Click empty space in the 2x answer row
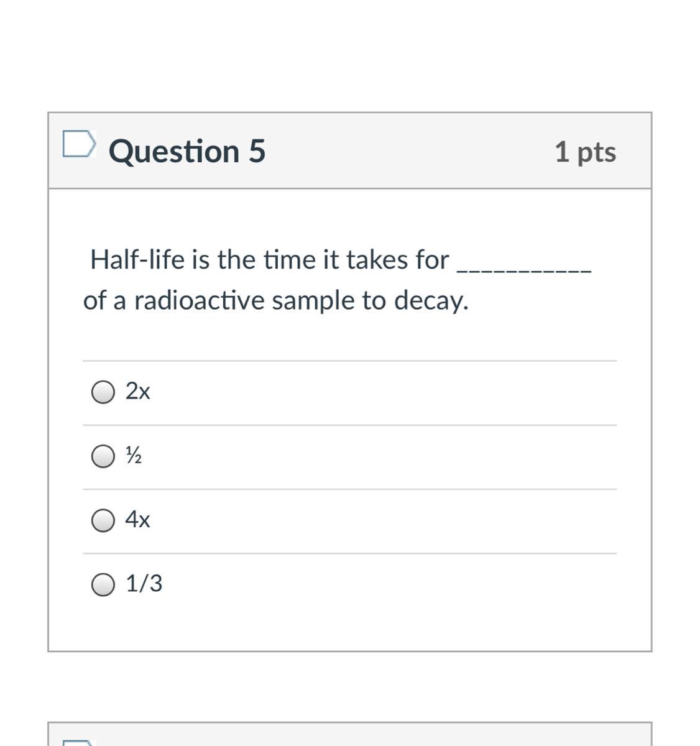The image size is (700, 746). [x=373, y=392]
